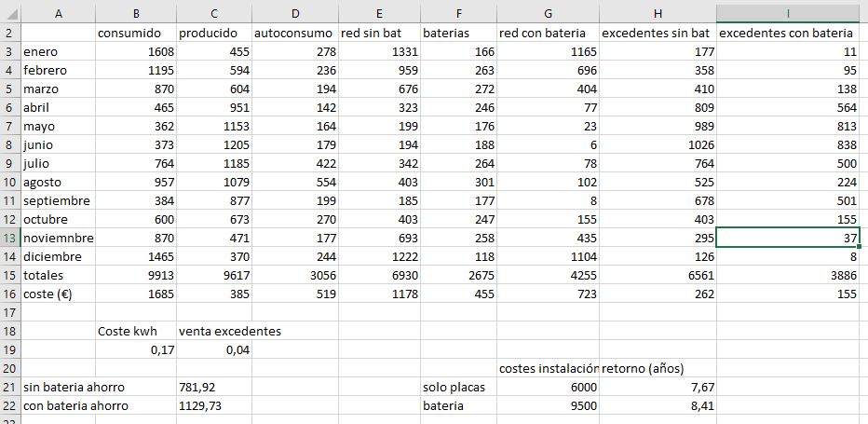Click totales excedentes con bateria 3886

[788, 276]
